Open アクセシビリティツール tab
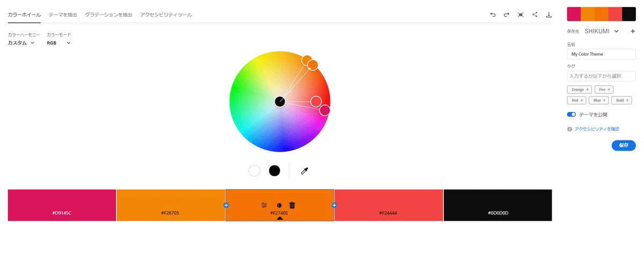Image resolution: width=644 pixels, height=276 pixels. coord(166,15)
